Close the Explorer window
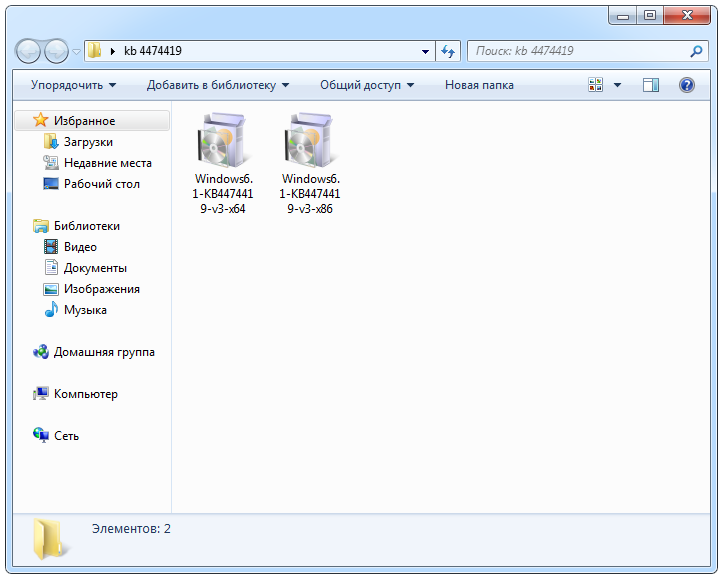The height and width of the screenshot is (577, 722). [x=687, y=16]
